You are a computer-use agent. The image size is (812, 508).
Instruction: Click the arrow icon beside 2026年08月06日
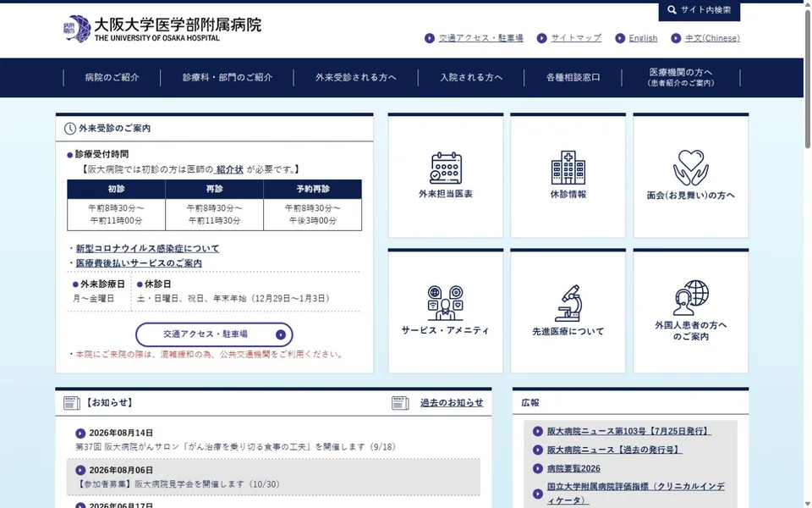click(80, 470)
